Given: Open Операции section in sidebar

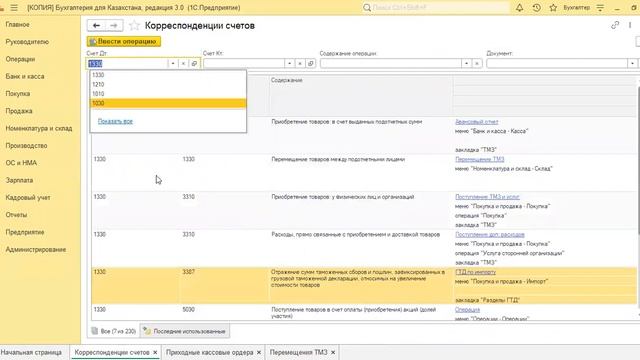Looking at the screenshot, I should [x=20, y=59].
